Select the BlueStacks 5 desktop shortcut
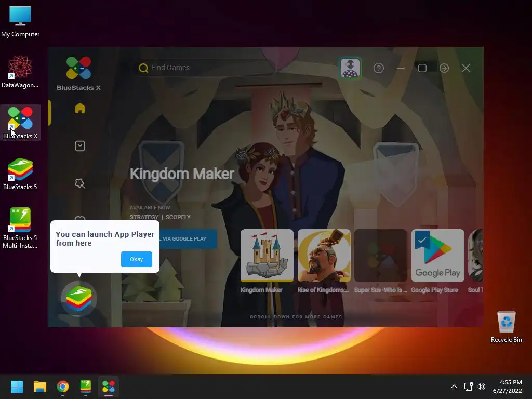Screen dimensions: 532x399 (20, 174)
